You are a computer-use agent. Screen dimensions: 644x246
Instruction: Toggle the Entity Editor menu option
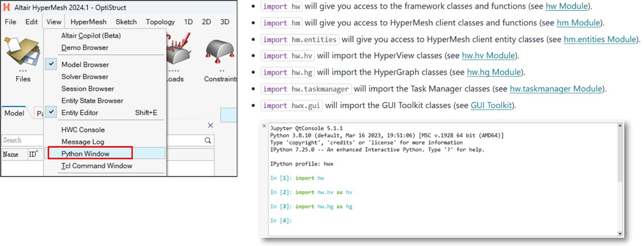(80, 113)
